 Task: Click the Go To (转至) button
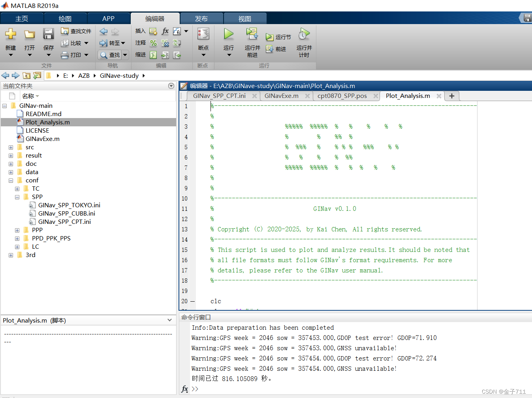pyautogui.click(x=113, y=43)
